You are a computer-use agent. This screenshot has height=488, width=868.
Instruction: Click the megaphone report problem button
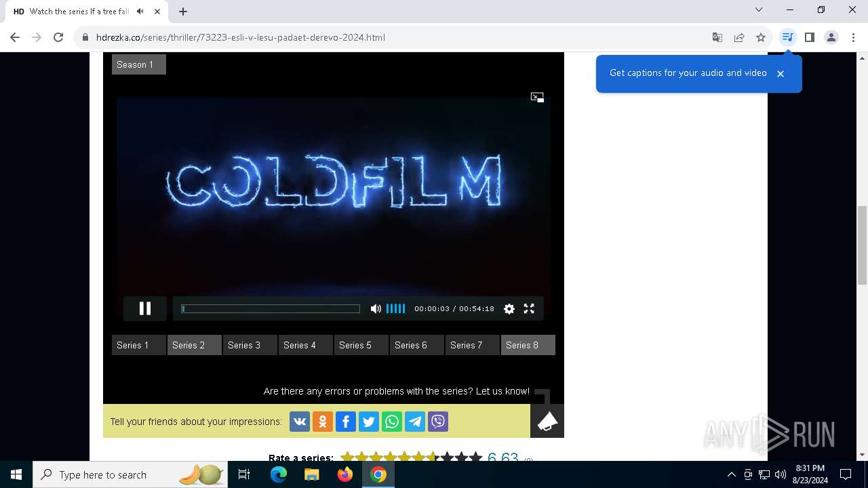(547, 421)
